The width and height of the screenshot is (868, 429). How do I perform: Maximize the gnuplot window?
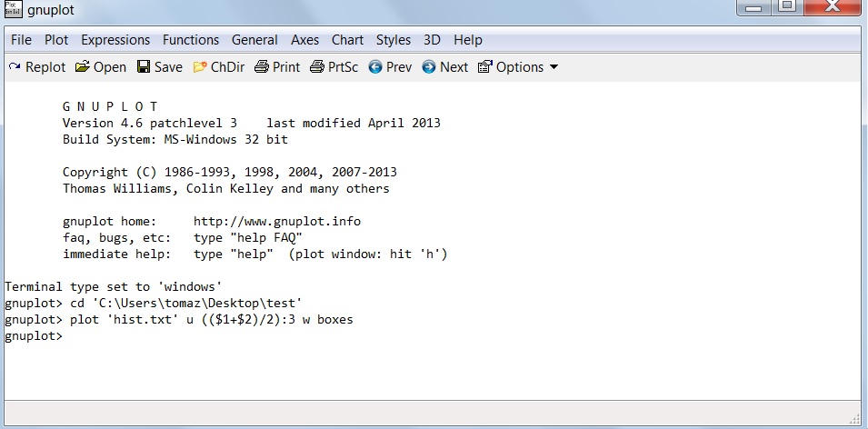coord(787,6)
